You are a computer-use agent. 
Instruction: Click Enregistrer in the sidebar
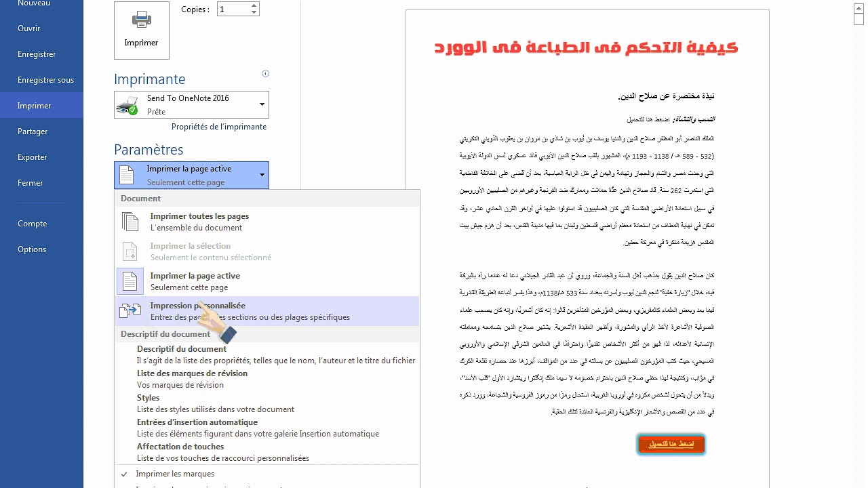tap(41, 54)
